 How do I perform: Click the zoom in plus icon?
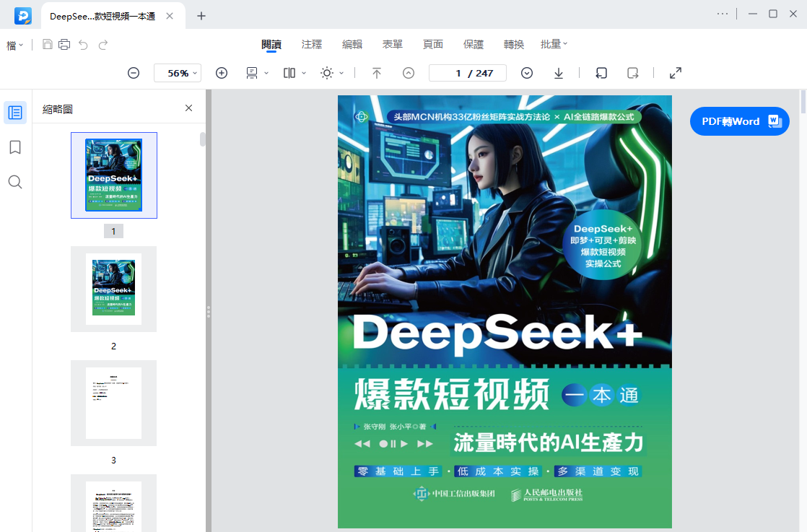tap(222, 73)
